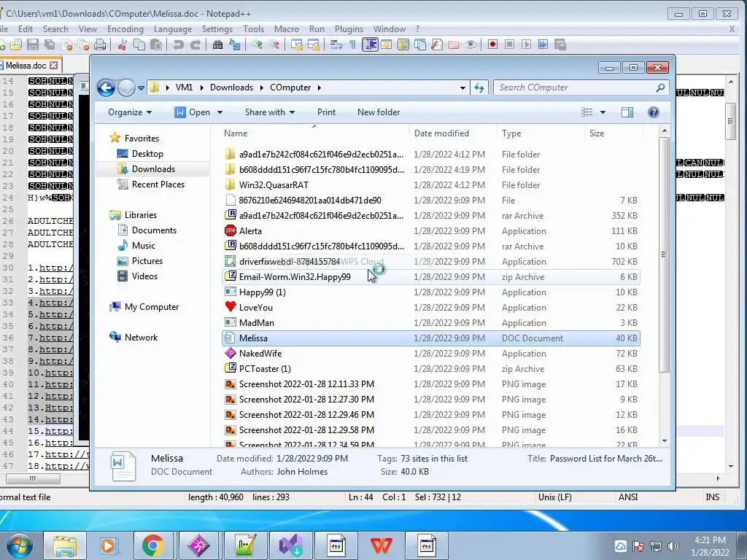
Task: Sort by the Size column header
Action: click(613, 133)
